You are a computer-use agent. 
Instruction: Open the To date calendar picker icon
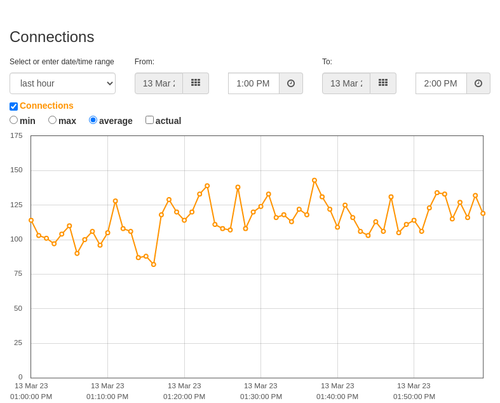click(383, 83)
